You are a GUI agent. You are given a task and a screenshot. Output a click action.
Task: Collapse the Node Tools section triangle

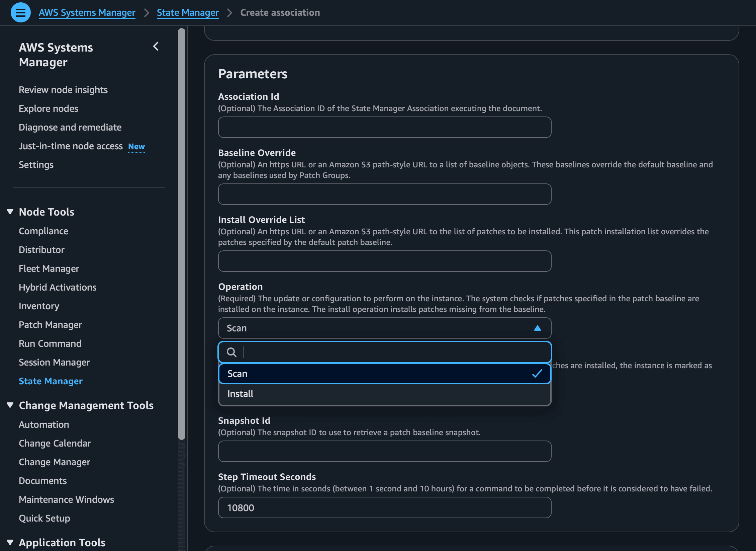coord(10,212)
